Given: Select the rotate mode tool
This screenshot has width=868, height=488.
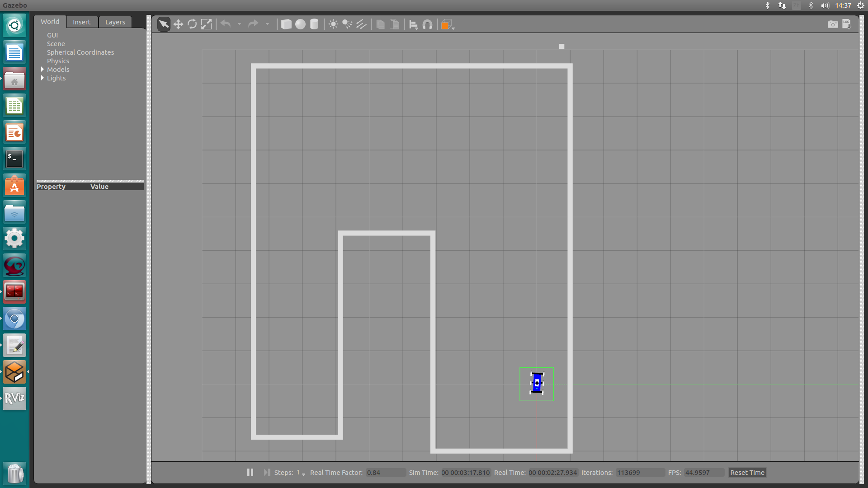Looking at the screenshot, I should click(x=192, y=24).
